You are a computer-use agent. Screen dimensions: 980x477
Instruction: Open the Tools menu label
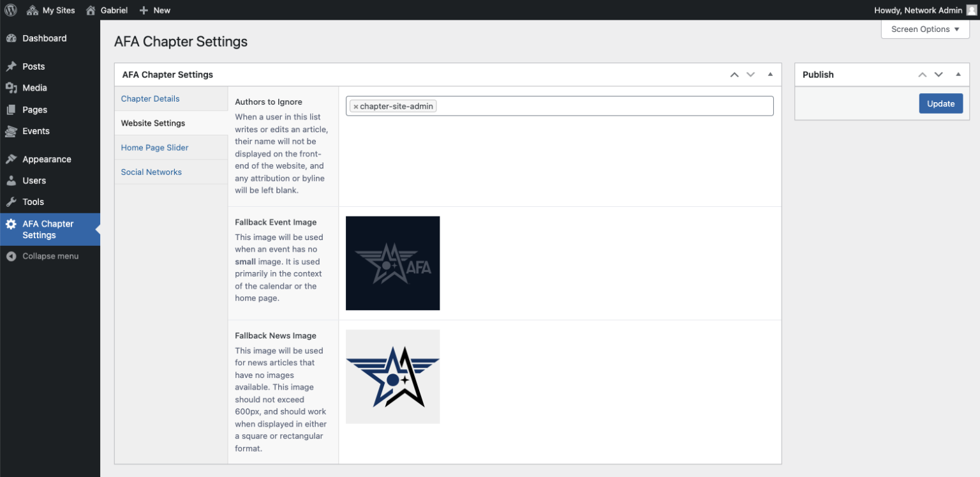pyautogui.click(x=33, y=202)
